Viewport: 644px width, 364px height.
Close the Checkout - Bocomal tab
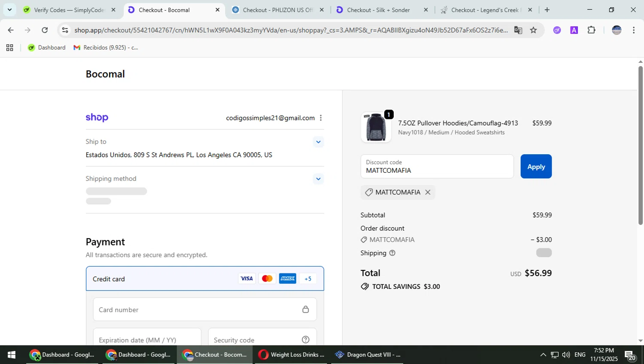tap(217, 10)
